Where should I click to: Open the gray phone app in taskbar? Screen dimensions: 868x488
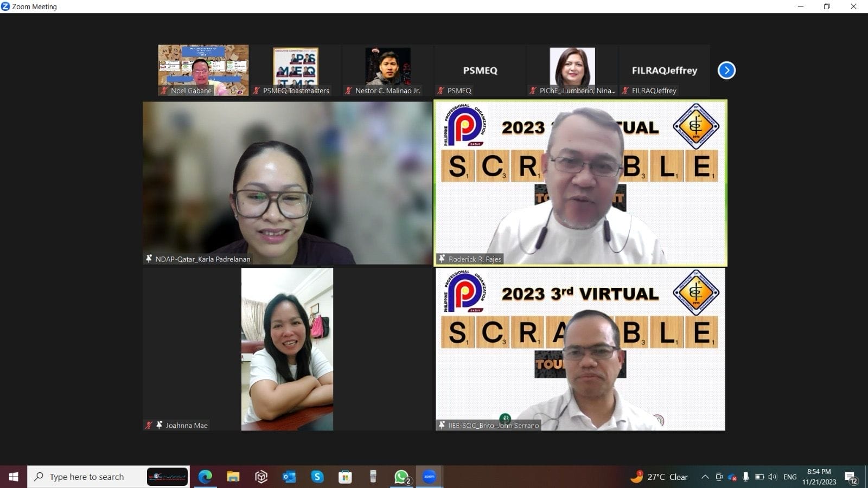373,477
